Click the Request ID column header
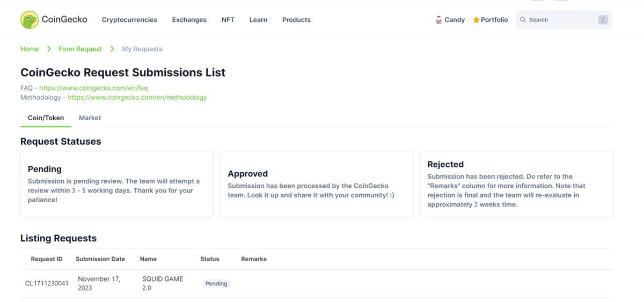The image size is (644, 302). (47, 259)
